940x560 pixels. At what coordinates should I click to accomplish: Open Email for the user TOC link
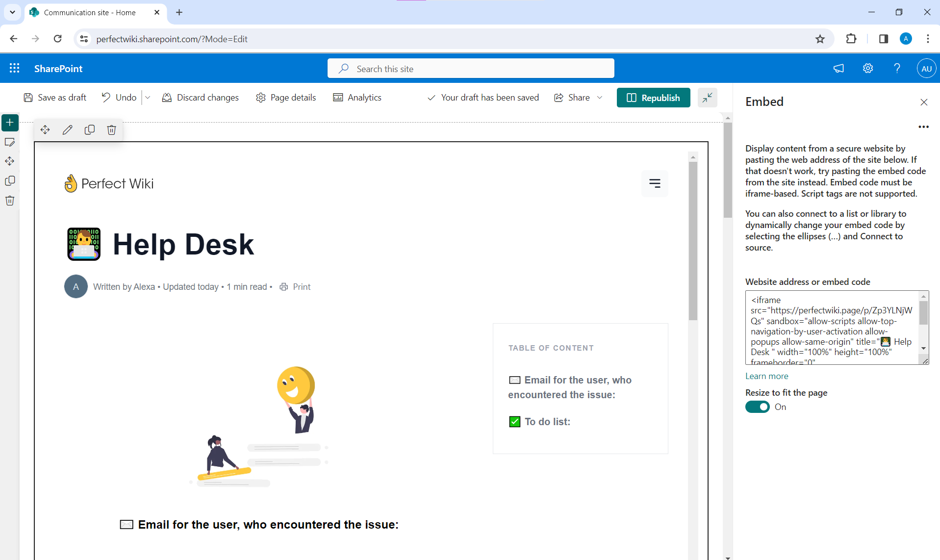(x=570, y=387)
